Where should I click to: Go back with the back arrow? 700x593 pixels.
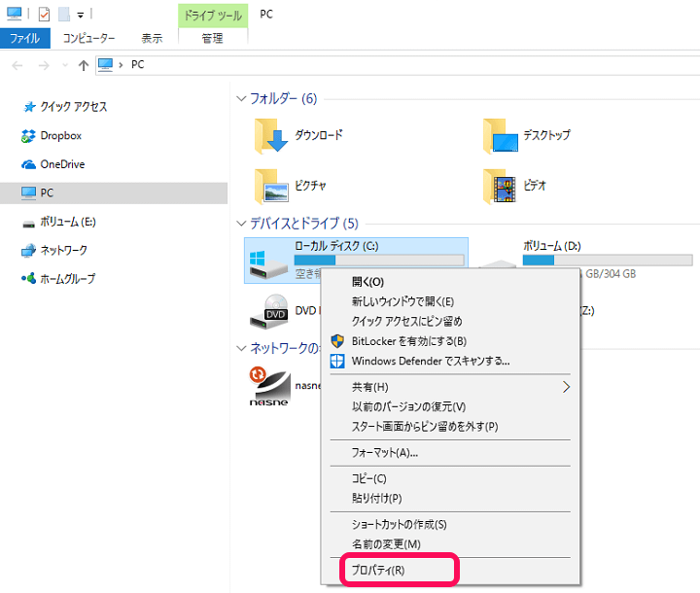pos(17,66)
